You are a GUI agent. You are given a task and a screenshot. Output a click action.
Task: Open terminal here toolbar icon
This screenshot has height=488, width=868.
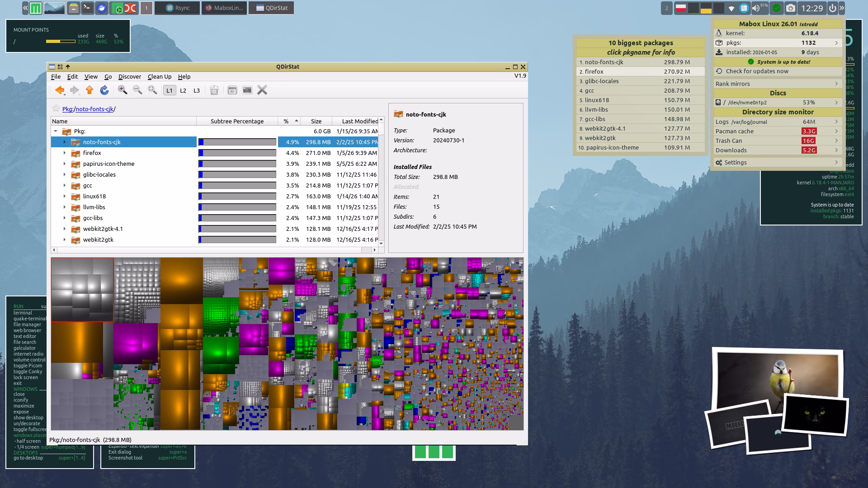point(247,90)
